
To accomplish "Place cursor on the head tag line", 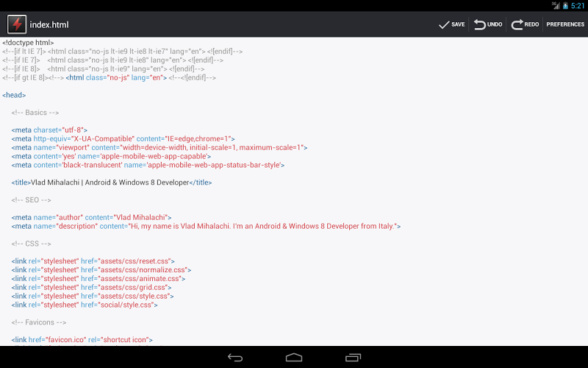I will pyautogui.click(x=14, y=95).
